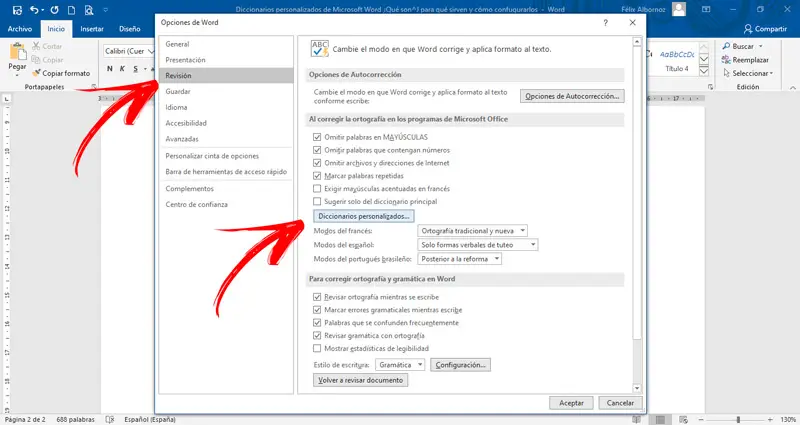800x425 pixels.
Task: Switch to the Insertar ribbon tab
Action: [92, 29]
